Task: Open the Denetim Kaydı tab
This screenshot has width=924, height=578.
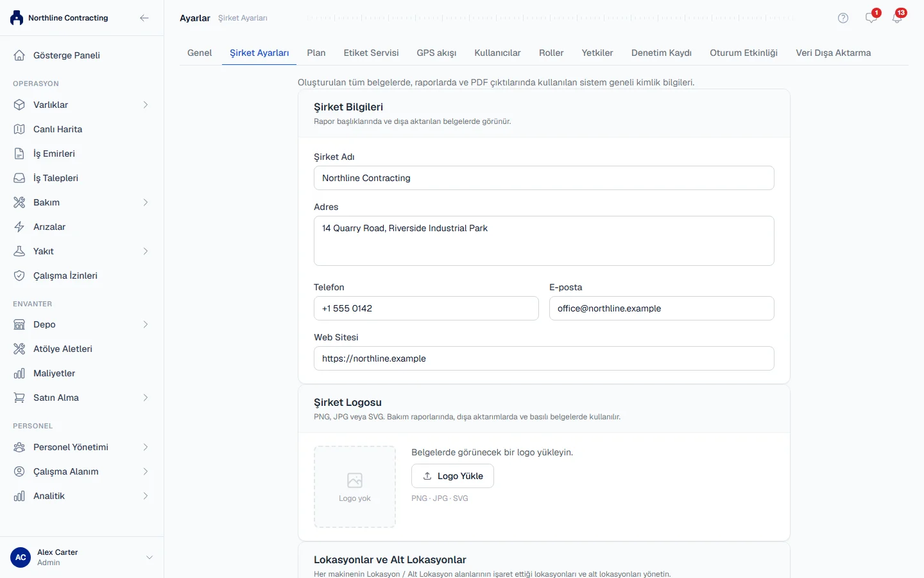Action: (x=662, y=53)
